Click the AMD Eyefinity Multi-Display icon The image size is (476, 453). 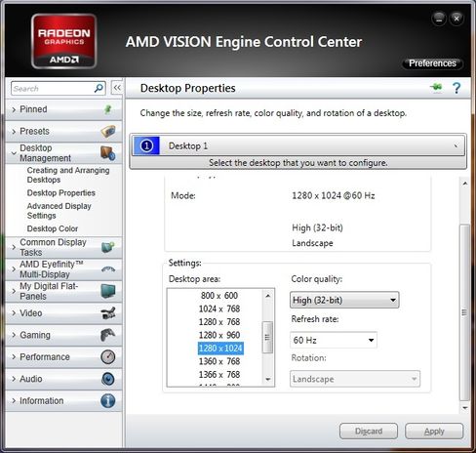click(x=108, y=269)
